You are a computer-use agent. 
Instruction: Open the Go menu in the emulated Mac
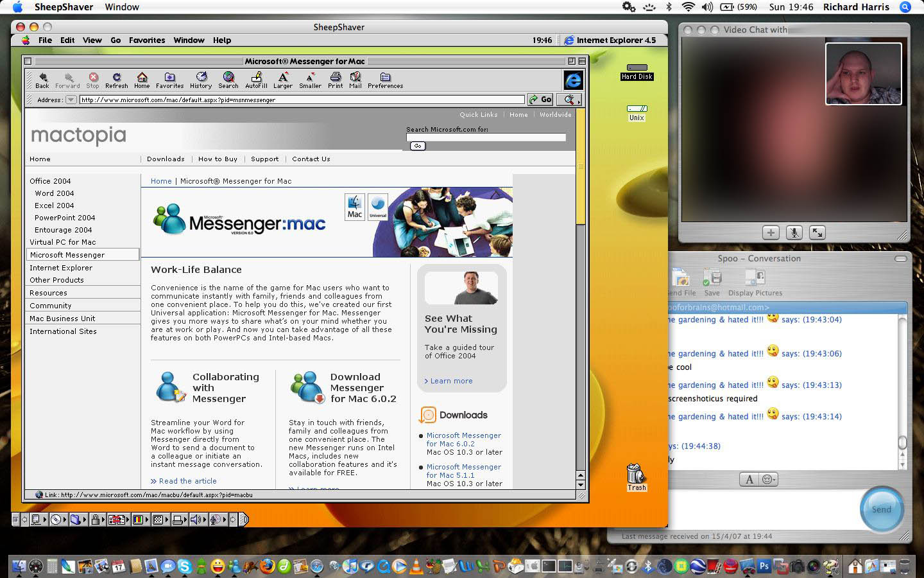pos(116,40)
